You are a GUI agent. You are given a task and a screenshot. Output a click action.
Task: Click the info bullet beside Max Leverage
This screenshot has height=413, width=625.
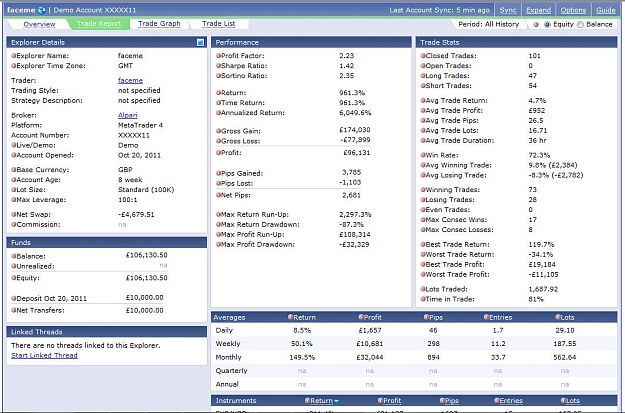[x=14, y=199]
